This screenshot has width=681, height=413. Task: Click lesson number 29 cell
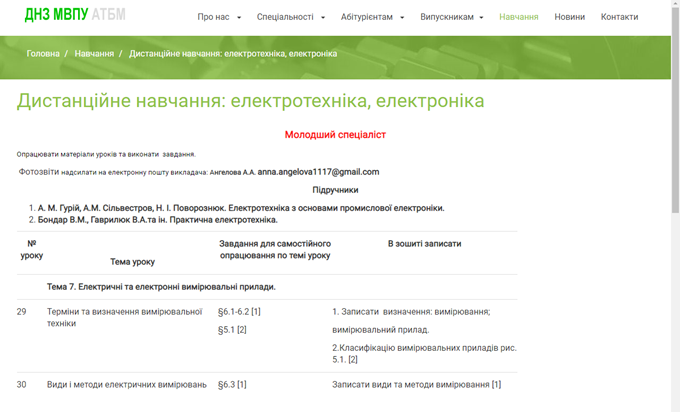coord(22,312)
